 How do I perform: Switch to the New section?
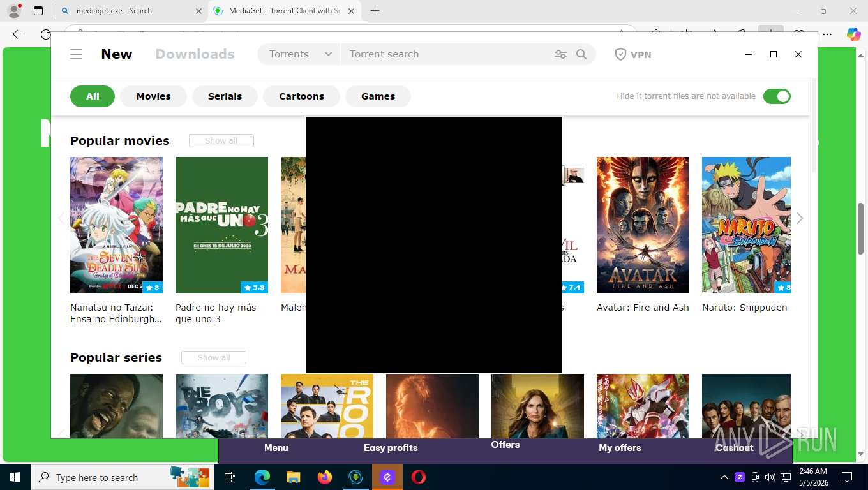117,54
